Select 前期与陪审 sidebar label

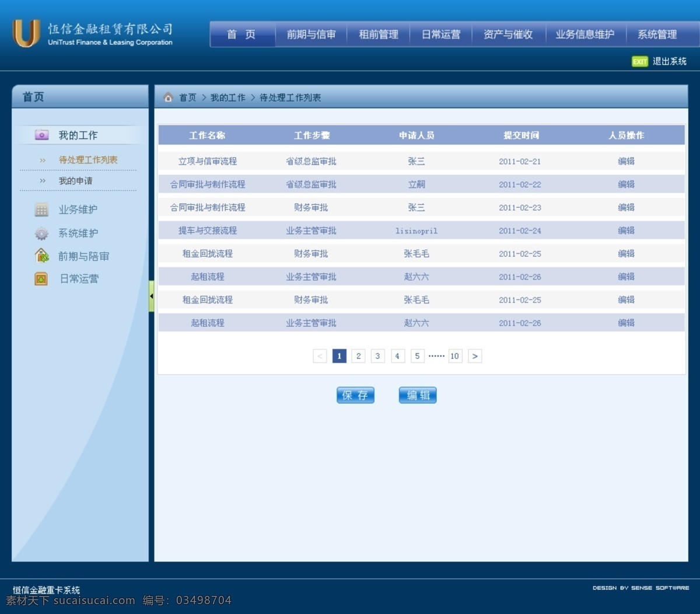83,256
